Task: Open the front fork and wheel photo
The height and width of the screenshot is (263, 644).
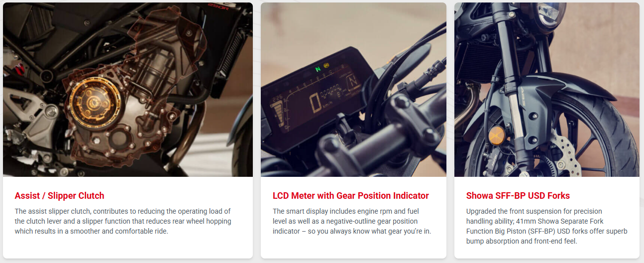Action: 547,90
